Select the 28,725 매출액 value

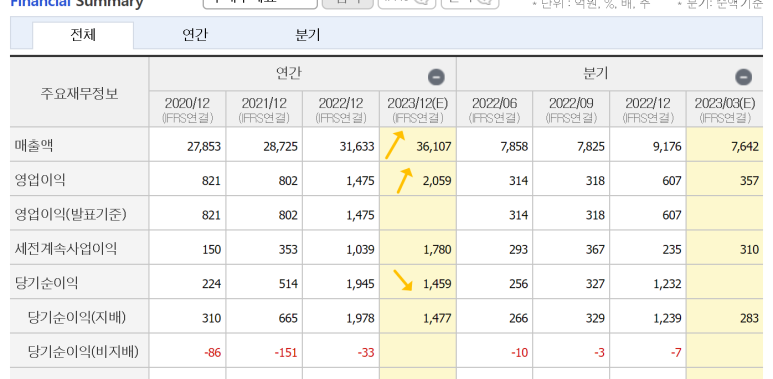coord(281,146)
